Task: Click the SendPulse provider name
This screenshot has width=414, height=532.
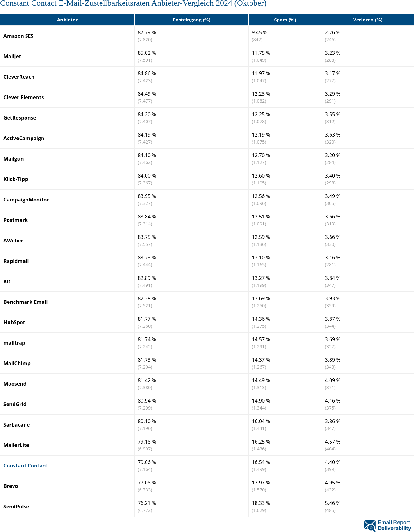Action: [16, 507]
